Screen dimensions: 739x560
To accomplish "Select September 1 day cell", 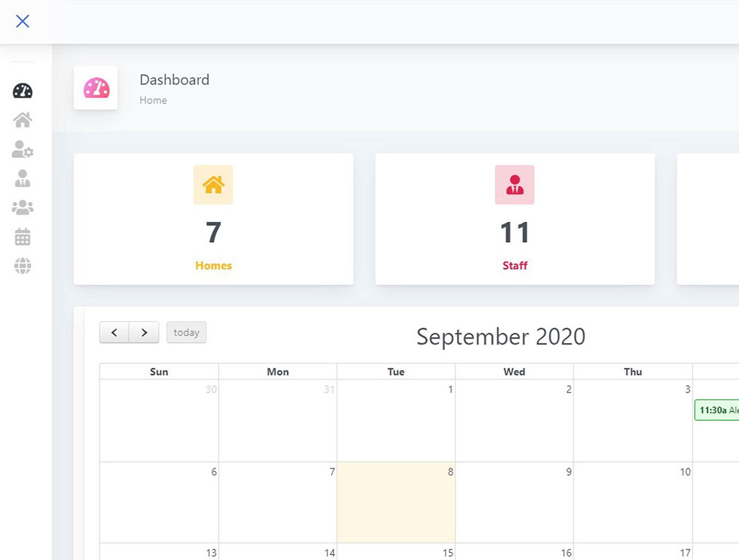I will tap(396, 421).
